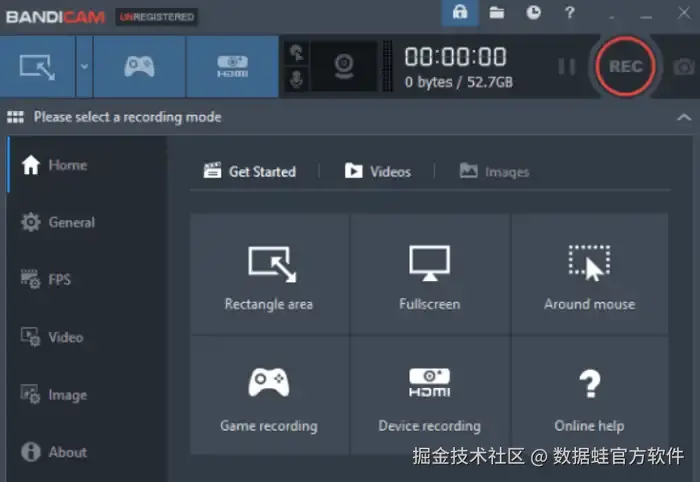
Task: Choose the Around mouse recording tile
Action: tap(590, 274)
